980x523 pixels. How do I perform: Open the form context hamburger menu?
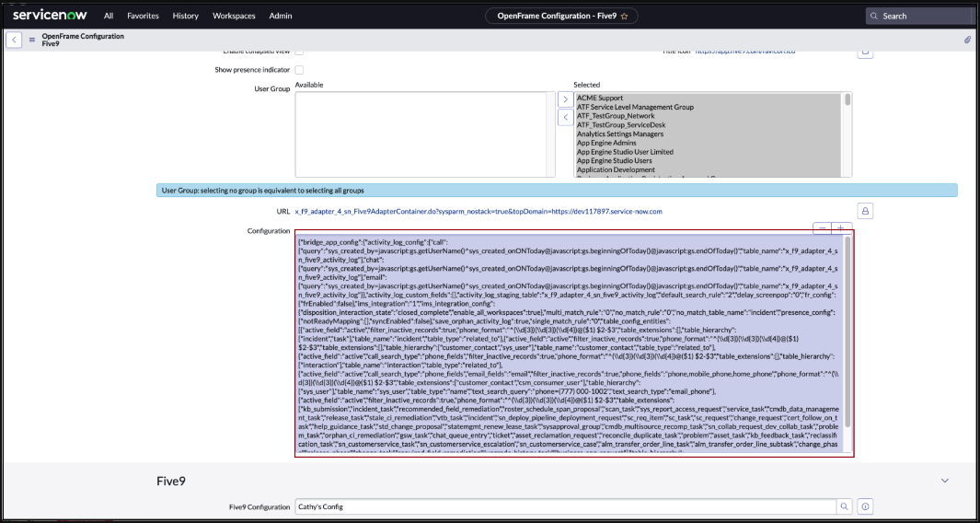(32, 40)
